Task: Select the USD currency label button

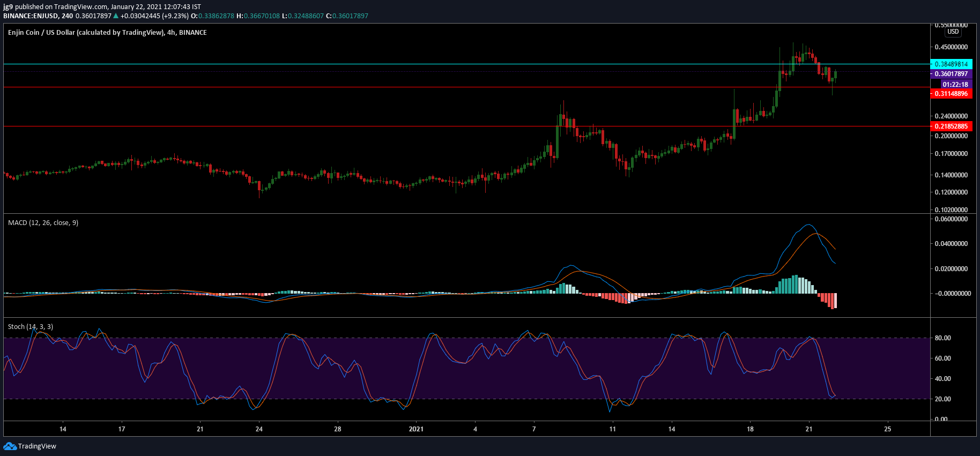Action: (953, 32)
